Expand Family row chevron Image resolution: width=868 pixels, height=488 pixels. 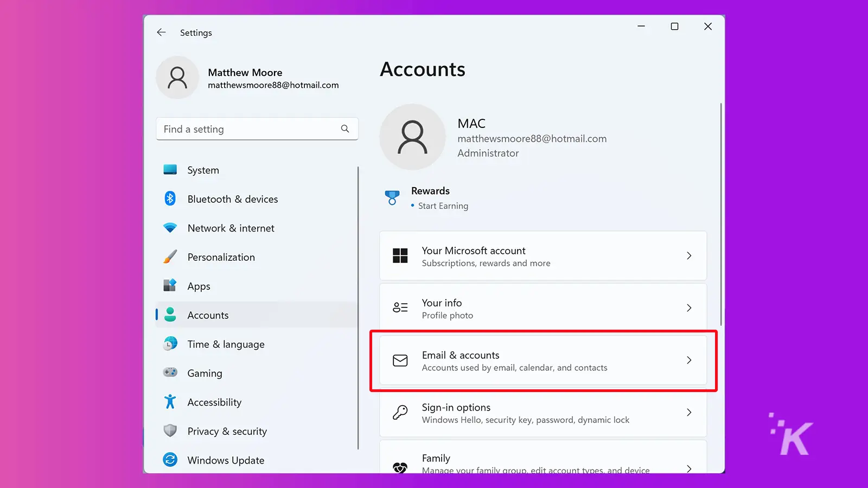689,468
